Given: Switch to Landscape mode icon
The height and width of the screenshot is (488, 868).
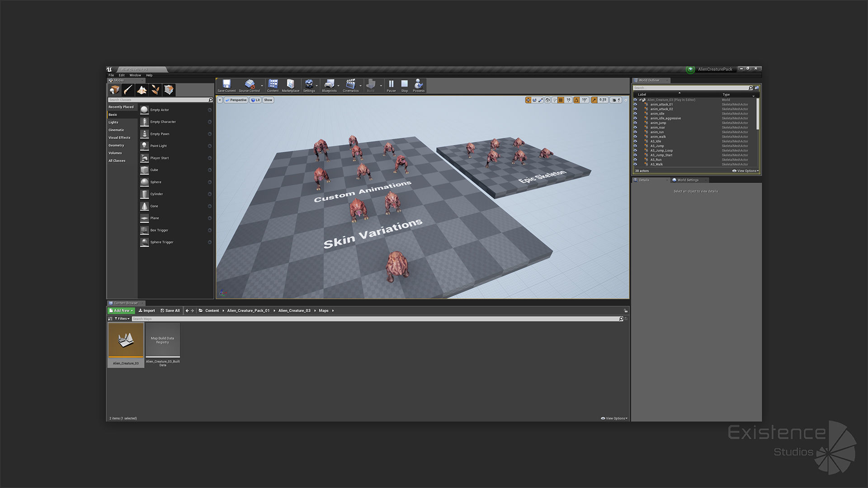Looking at the screenshot, I should click(x=142, y=90).
